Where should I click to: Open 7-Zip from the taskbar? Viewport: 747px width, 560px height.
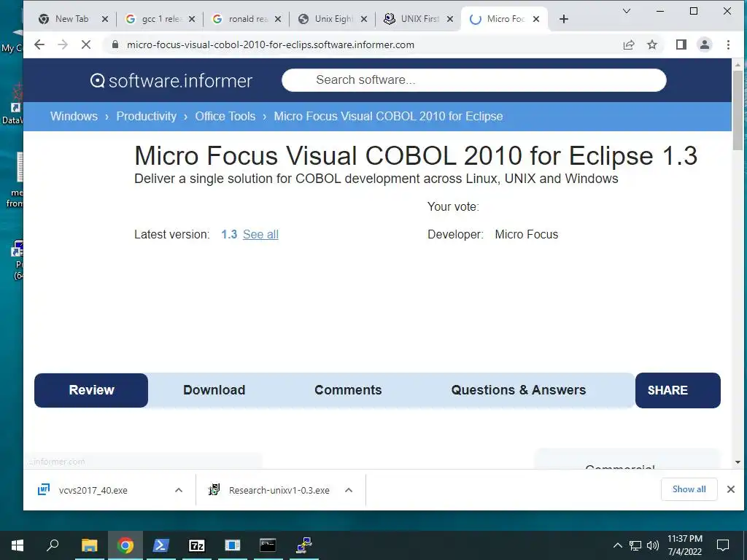pyautogui.click(x=196, y=545)
